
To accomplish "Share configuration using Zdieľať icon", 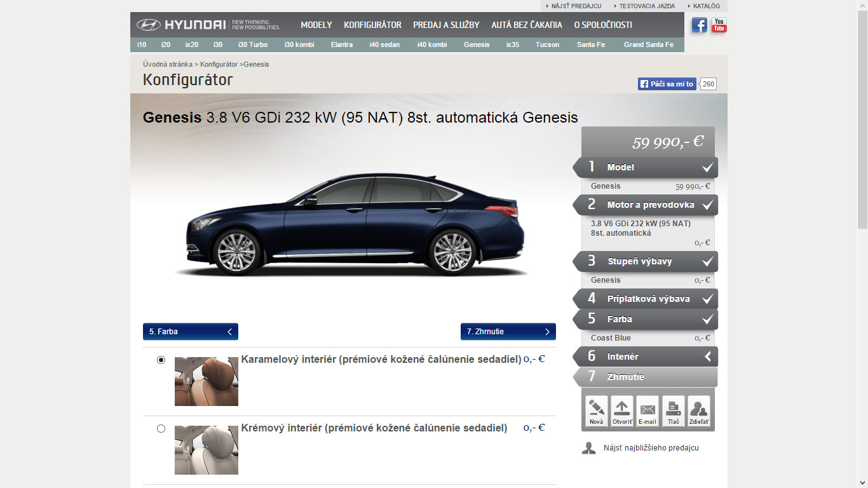I will (699, 411).
